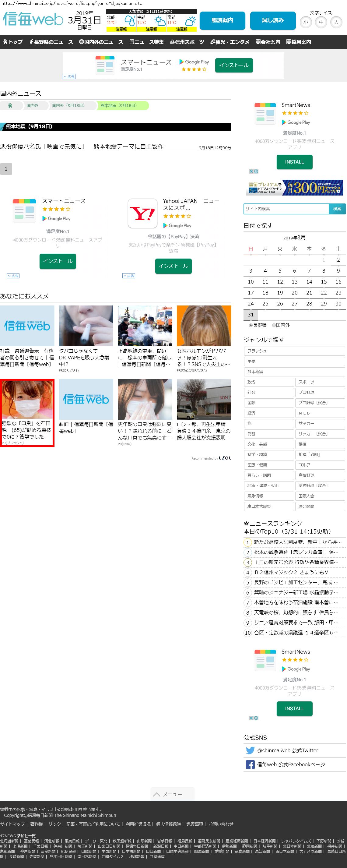Click the SmartNews icon in top banner
This screenshot has height=868, width=347.
click(x=105, y=65)
